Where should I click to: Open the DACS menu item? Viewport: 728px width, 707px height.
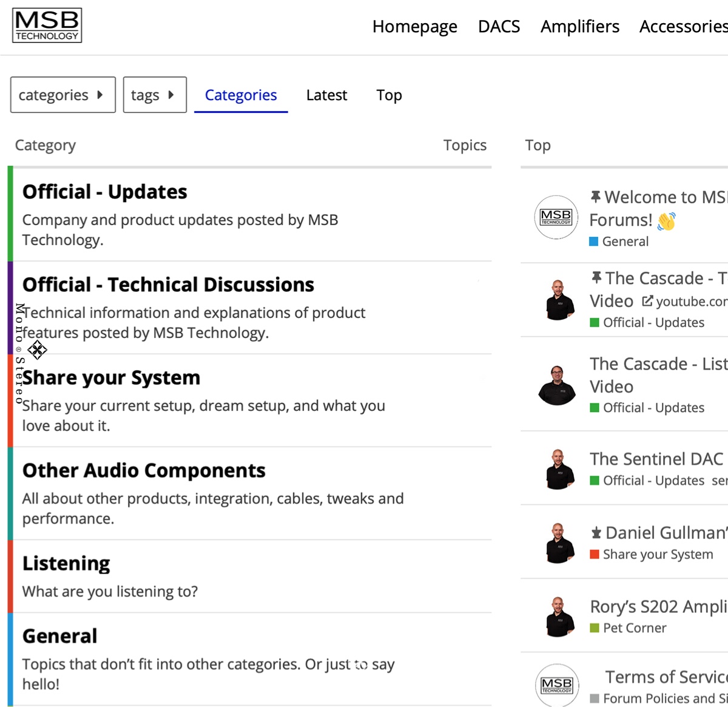point(499,27)
